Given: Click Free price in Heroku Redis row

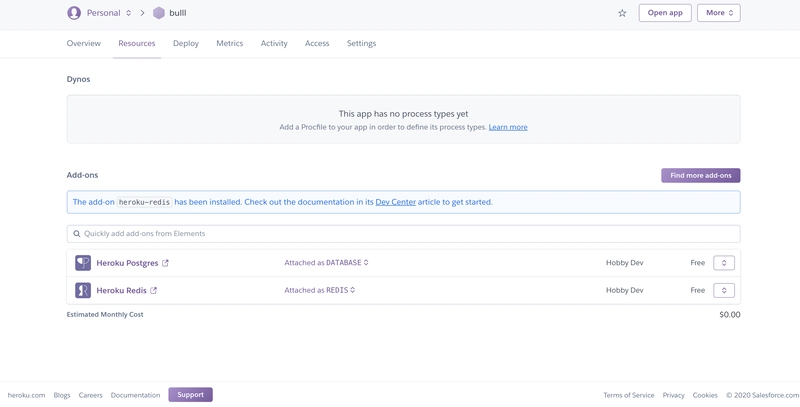Looking at the screenshot, I should click(697, 290).
